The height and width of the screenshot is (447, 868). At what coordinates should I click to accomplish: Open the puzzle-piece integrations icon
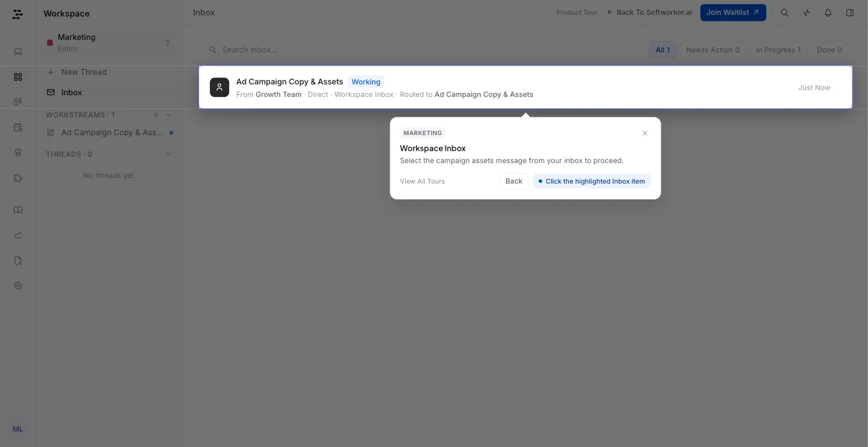pos(18,178)
